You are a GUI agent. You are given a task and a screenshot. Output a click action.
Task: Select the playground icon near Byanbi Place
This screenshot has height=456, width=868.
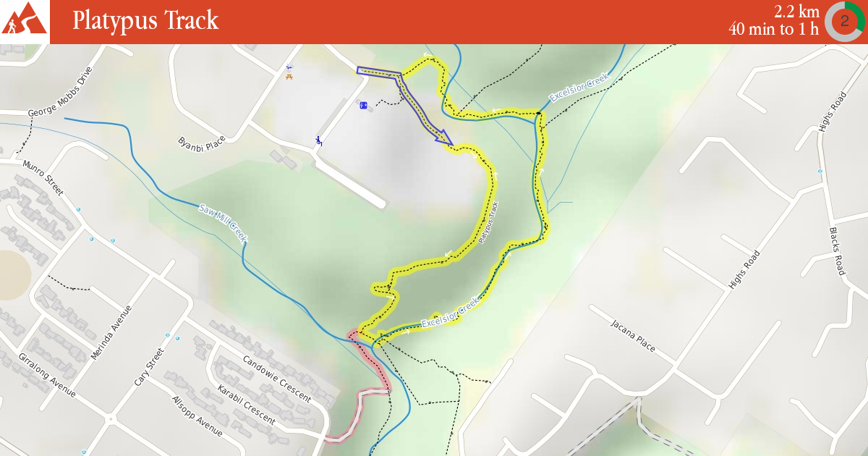318,140
